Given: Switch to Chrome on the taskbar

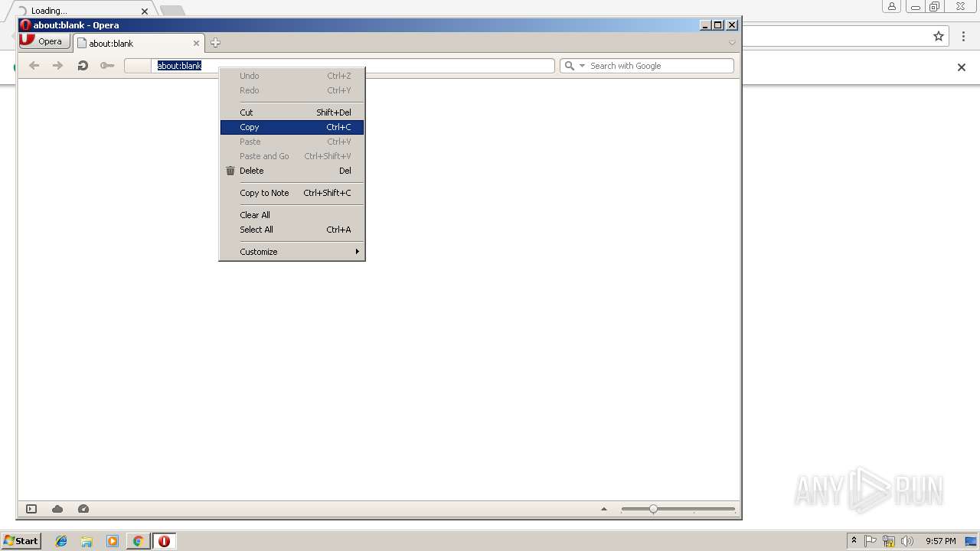Looking at the screenshot, I should [139, 541].
